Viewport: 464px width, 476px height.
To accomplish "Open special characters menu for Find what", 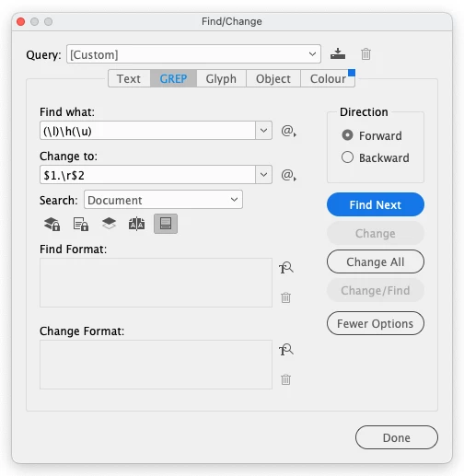I will coord(288,131).
